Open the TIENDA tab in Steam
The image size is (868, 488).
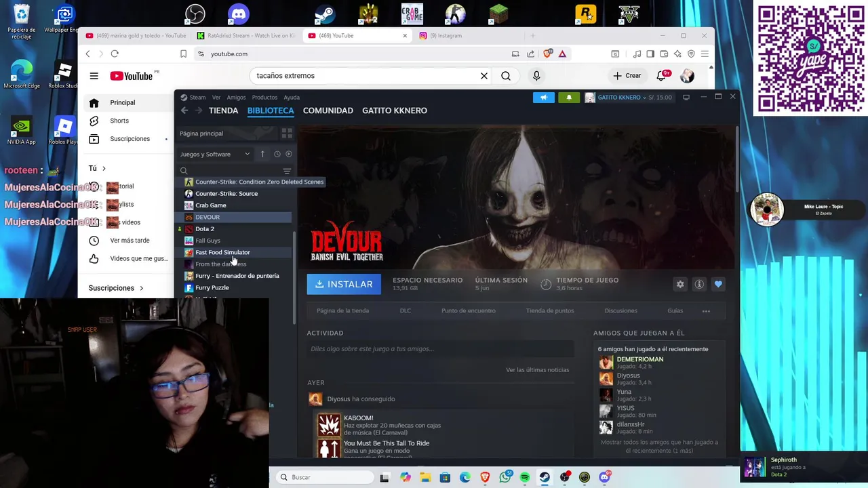pyautogui.click(x=223, y=110)
